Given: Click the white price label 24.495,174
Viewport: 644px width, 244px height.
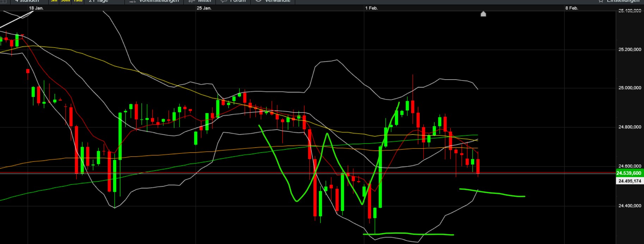Looking at the screenshot, I should point(630,181).
